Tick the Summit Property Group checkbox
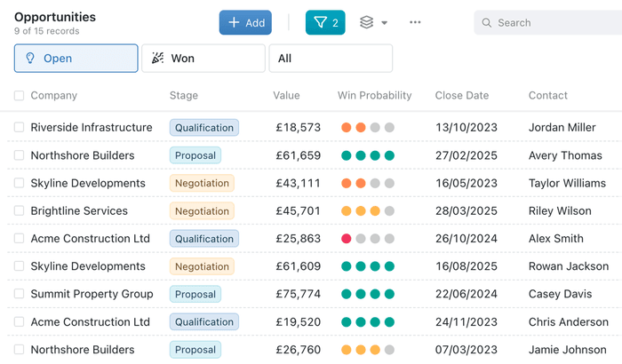The height and width of the screenshot is (364, 622). [x=19, y=294]
